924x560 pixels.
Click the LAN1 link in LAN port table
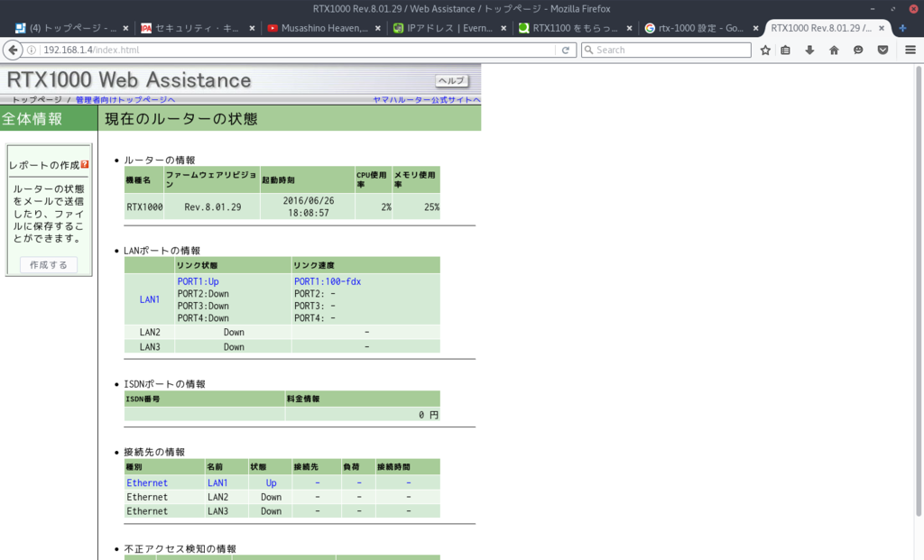pyautogui.click(x=150, y=299)
